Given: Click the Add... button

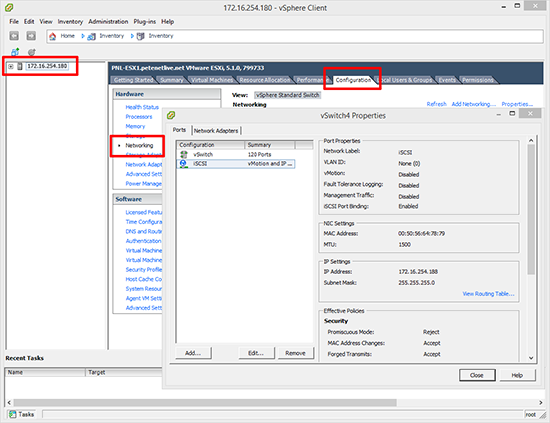Looking at the screenshot, I should pyautogui.click(x=193, y=353).
